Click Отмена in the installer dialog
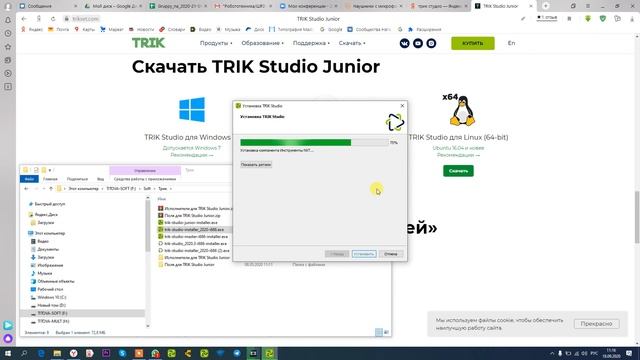The width and height of the screenshot is (640, 360). 391,254
